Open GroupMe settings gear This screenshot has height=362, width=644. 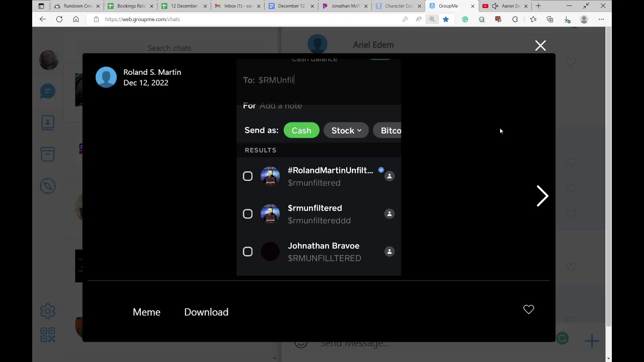point(48,311)
